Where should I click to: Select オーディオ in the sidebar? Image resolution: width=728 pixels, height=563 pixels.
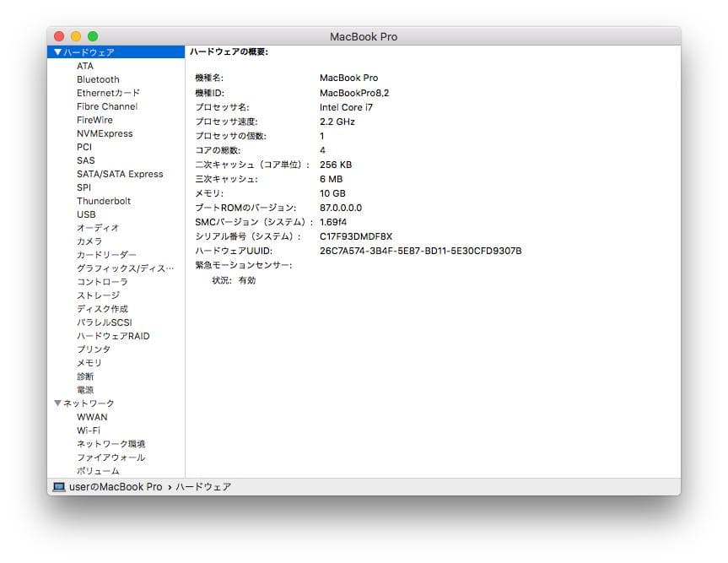98,228
